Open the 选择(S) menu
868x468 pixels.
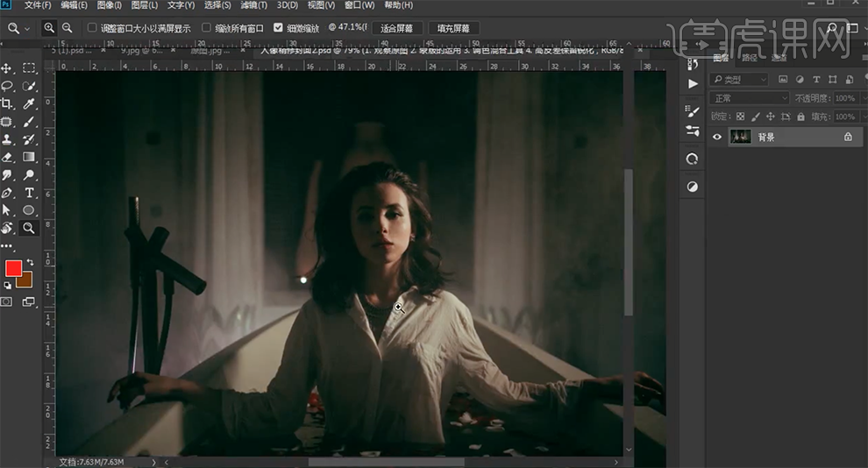(217, 5)
